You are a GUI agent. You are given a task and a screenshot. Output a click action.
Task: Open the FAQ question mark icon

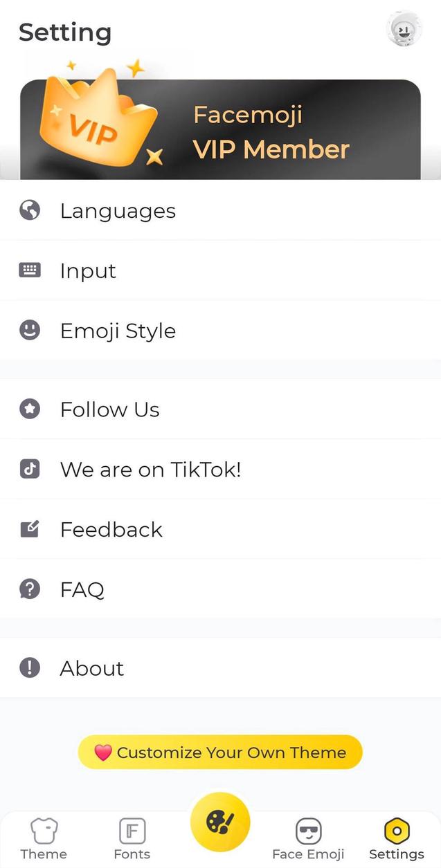(29, 589)
